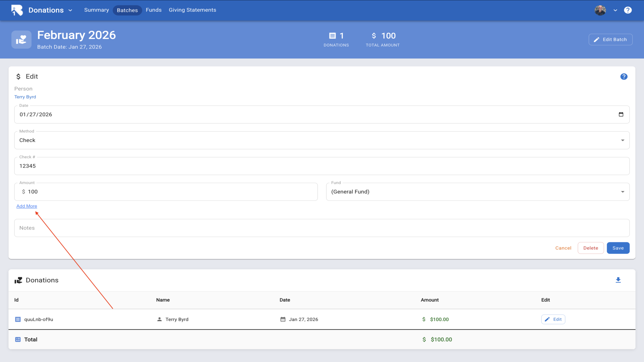Image resolution: width=644 pixels, height=362 pixels.
Task: Click the batch donations hand-heart icon
Action: tap(21, 40)
